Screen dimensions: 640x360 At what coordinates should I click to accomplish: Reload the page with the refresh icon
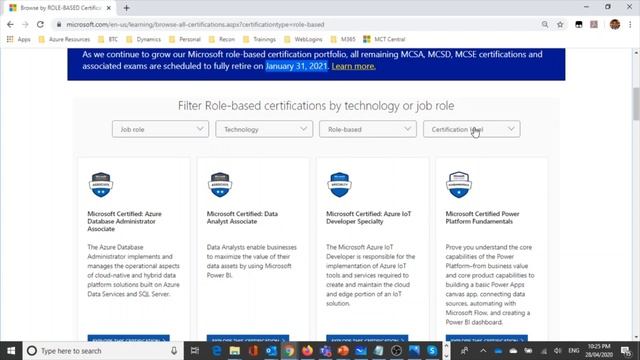click(40, 24)
